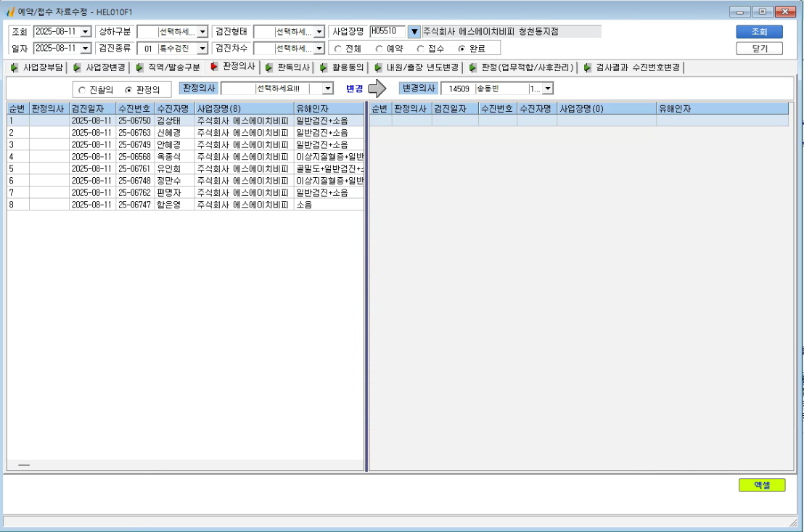
Task: Click the blue 조회 button
Action: click(x=759, y=32)
